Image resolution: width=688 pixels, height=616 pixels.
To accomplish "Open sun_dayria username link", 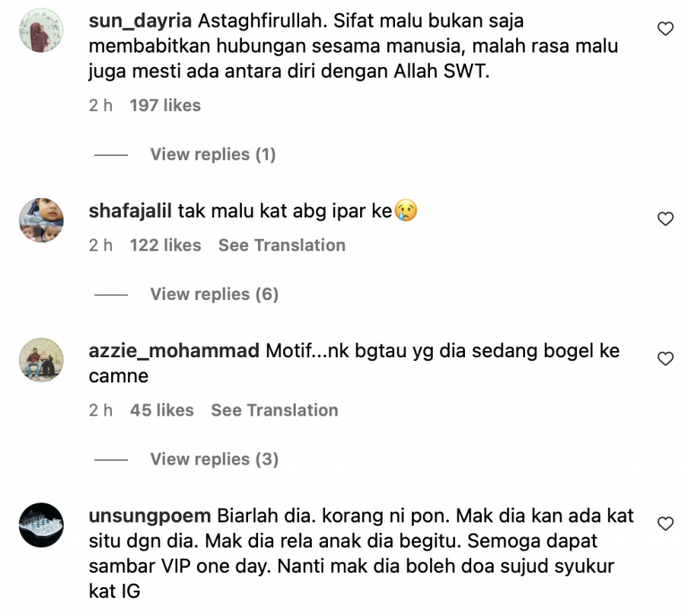I will pyautogui.click(x=140, y=21).
